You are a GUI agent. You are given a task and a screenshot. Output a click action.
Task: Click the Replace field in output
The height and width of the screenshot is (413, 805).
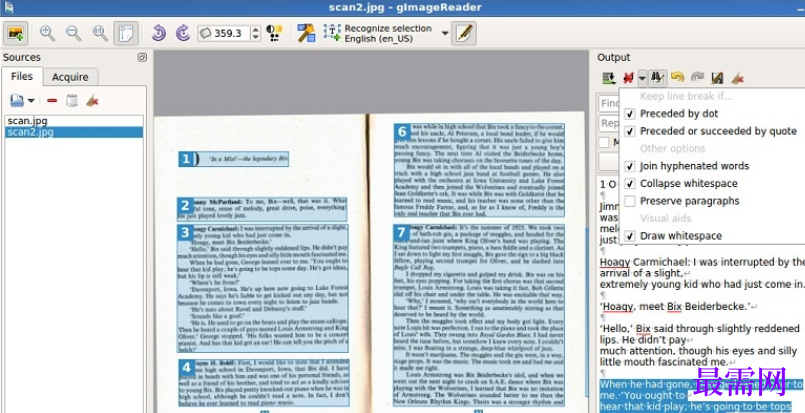point(609,123)
